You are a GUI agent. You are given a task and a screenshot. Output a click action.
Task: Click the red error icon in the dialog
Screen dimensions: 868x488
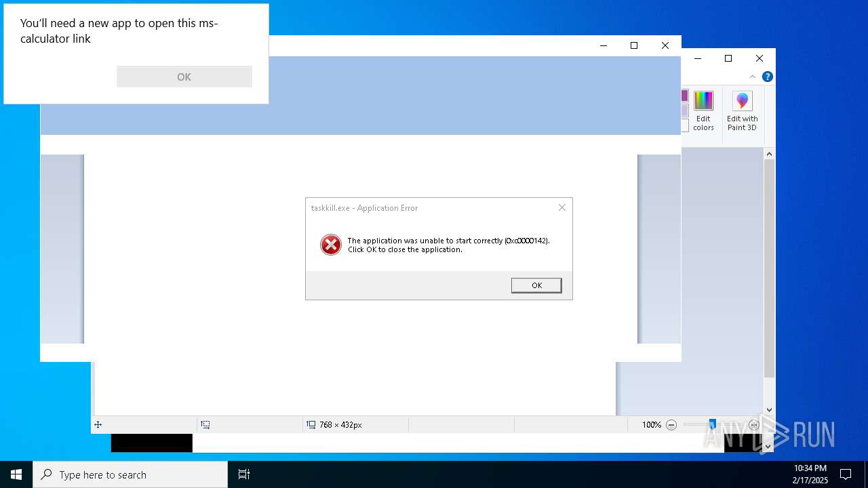331,245
